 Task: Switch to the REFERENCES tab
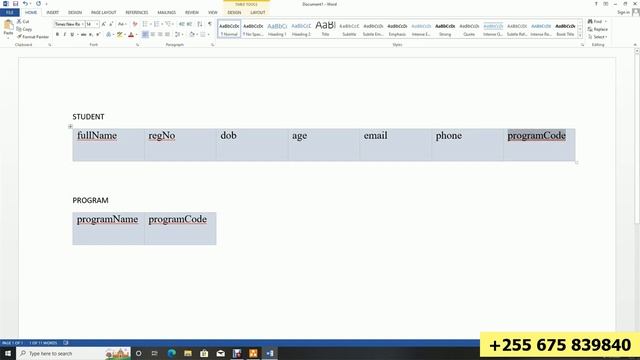[137, 13]
